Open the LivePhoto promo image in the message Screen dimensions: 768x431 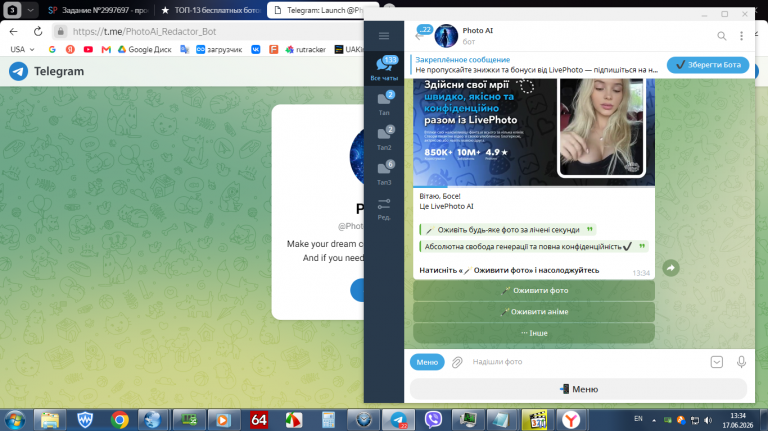tap(534, 132)
